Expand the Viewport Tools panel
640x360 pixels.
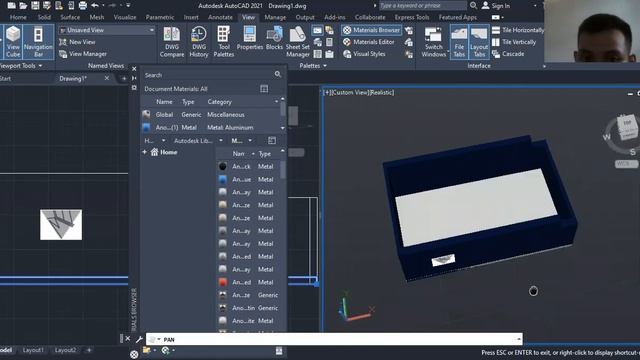click(x=21, y=66)
